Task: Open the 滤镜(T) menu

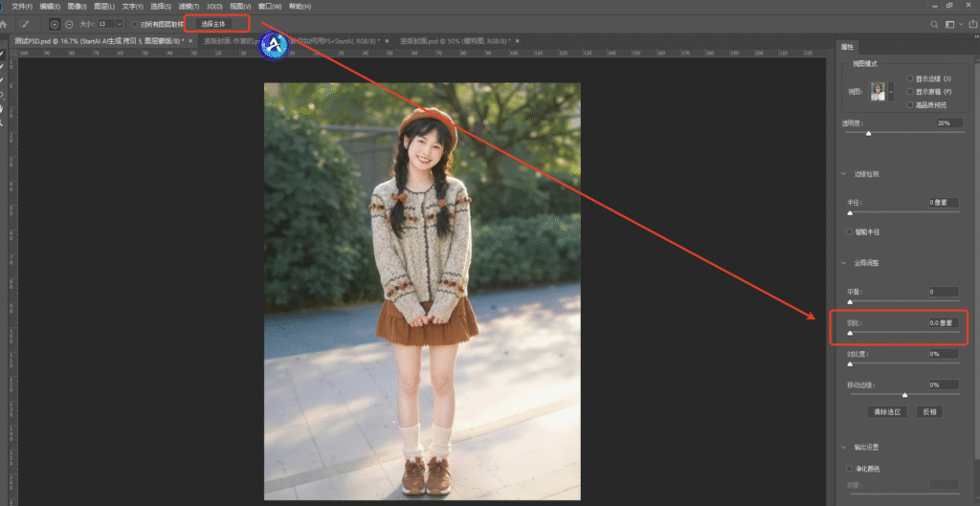Action: [189, 7]
